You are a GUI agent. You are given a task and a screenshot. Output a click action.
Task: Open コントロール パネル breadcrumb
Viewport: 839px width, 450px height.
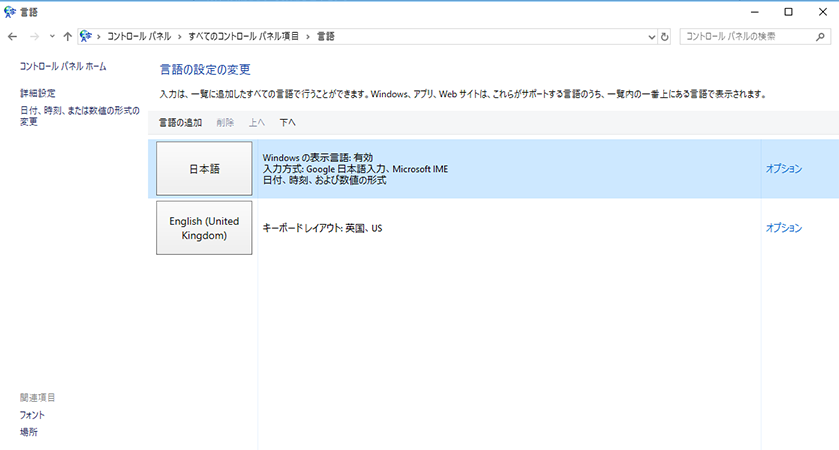click(x=139, y=36)
